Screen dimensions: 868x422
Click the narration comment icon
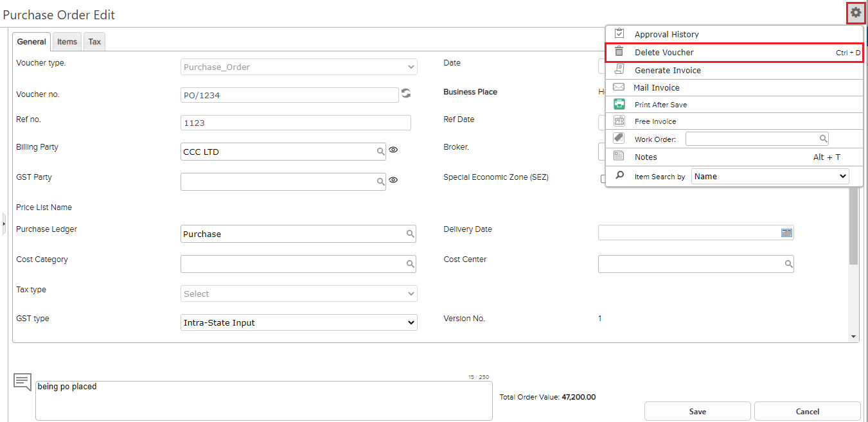coord(22,382)
